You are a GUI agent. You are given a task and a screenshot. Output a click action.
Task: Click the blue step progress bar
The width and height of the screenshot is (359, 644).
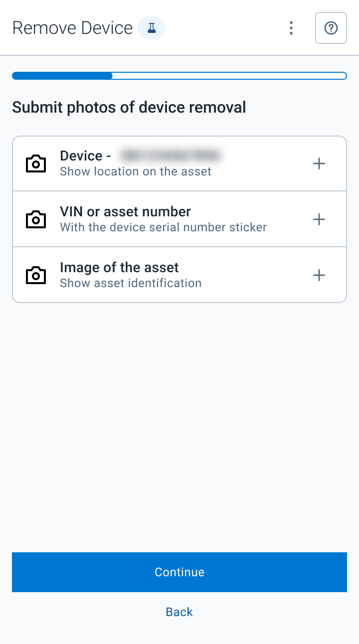(x=179, y=76)
